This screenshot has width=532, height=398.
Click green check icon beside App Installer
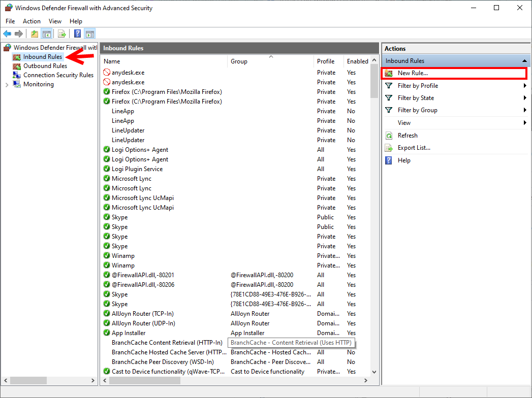point(107,333)
